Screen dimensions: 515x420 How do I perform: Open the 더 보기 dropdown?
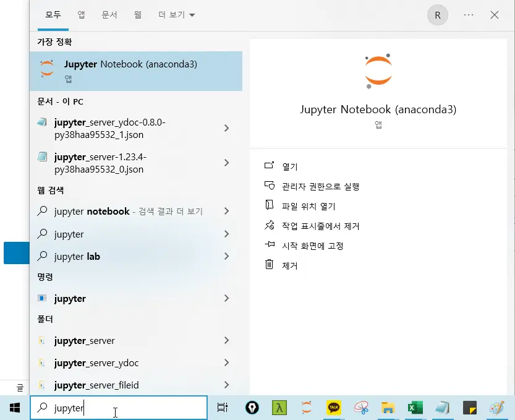pos(177,15)
